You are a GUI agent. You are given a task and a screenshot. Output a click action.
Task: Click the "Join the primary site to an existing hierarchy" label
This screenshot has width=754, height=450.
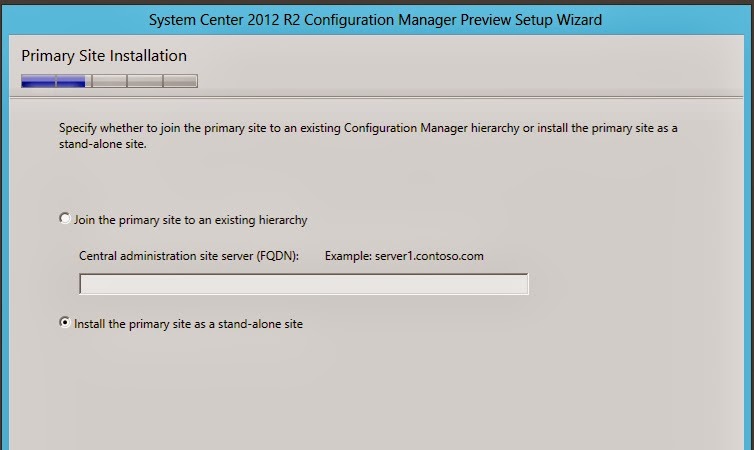pyautogui.click(x=190, y=220)
